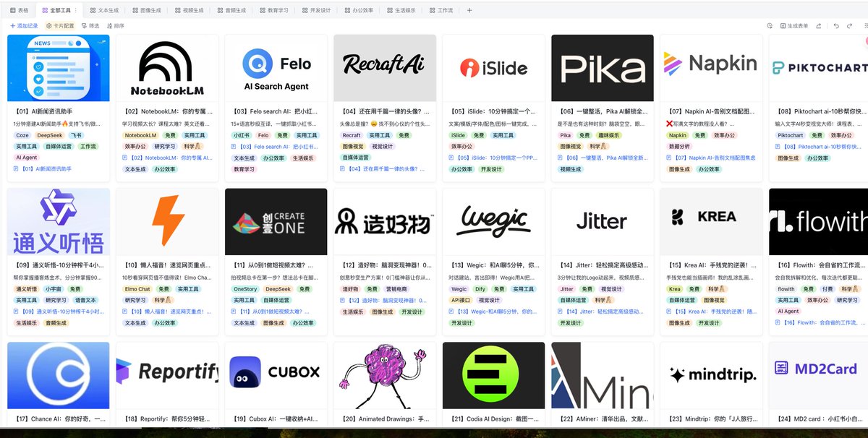Click the document icon in Jitter card link
Image resolution: width=868 pixels, height=438 pixels.
[x=561, y=312]
